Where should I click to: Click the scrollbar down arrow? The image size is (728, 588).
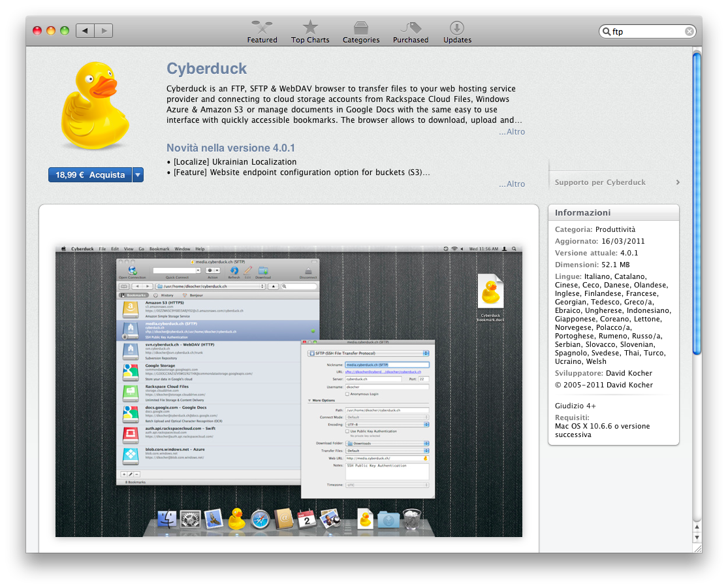697,538
